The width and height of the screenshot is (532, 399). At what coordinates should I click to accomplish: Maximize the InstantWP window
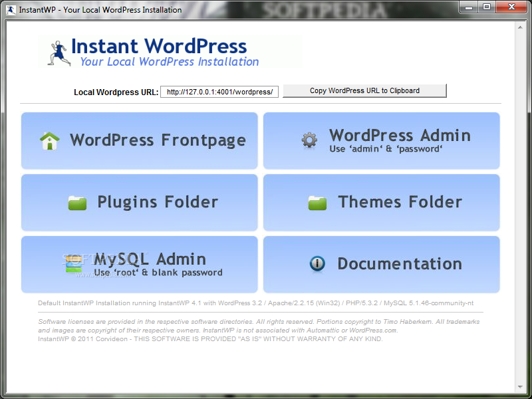coord(487,7)
